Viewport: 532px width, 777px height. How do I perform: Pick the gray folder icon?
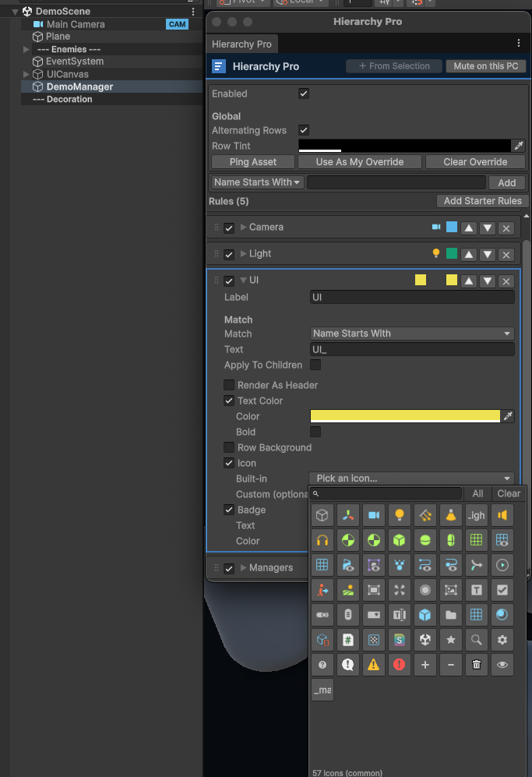pyautogui.click(x=451, y=615)
